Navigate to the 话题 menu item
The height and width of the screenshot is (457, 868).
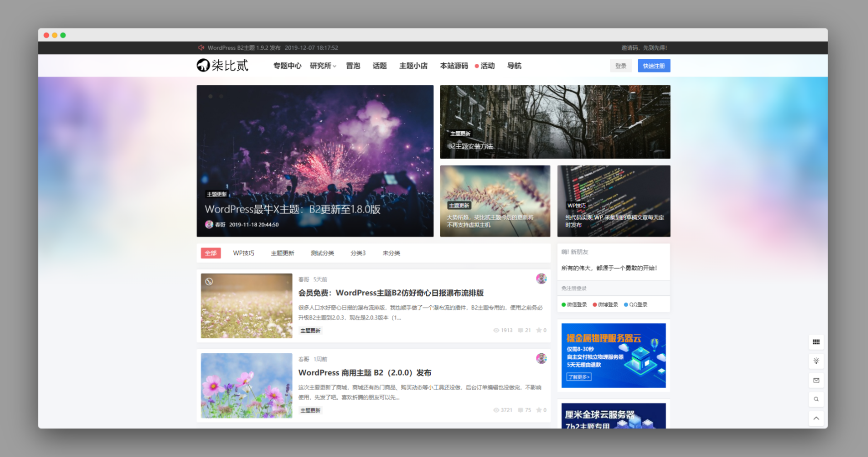coord(379,65)
